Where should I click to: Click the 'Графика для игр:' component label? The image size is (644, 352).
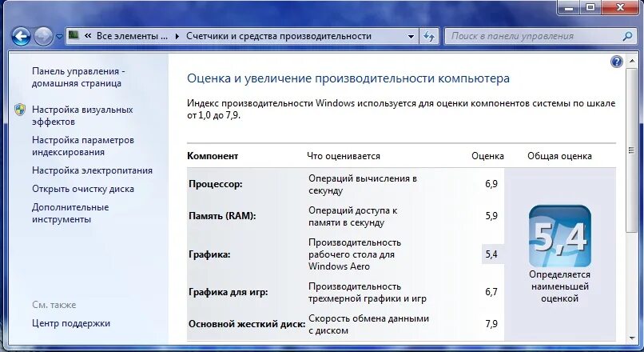[229, 292]
